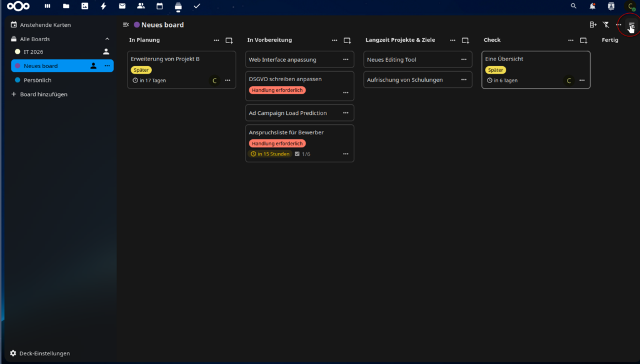
Task: Select the Persönlich board in sidebar
Action: tap(37, 81)
